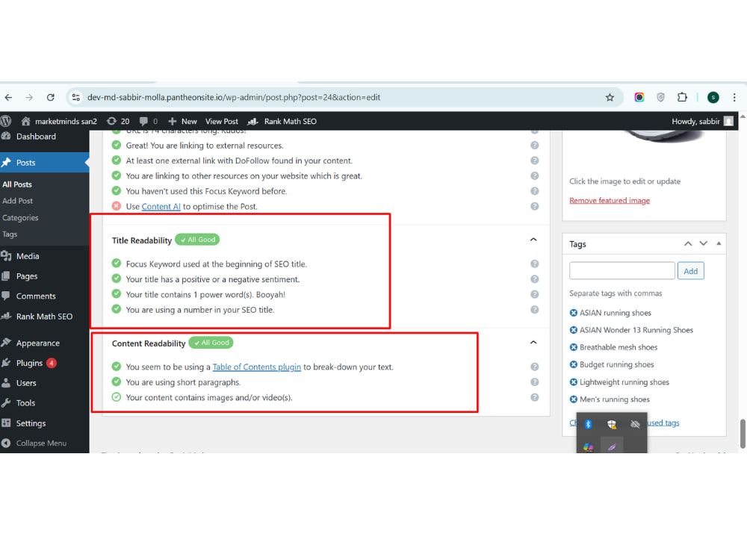The width and height of the screenshot is (747, 560).
Task: Open Table of Contents plugin link
Action: click(257, 367)
